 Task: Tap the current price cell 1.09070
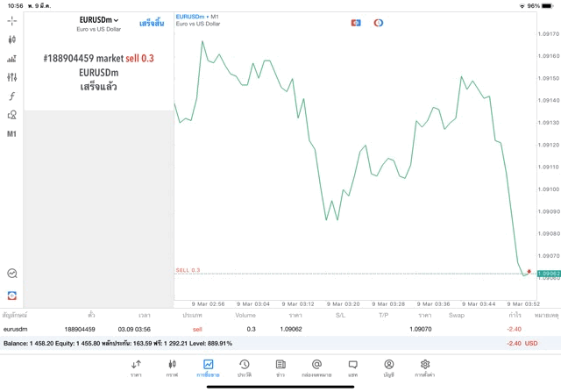tap(421, 329)
